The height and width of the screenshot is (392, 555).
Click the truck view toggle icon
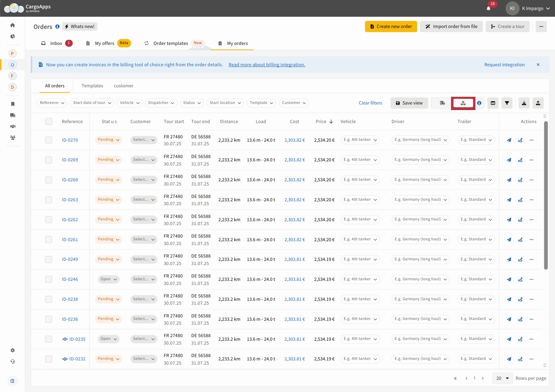(x=442, y=103)
